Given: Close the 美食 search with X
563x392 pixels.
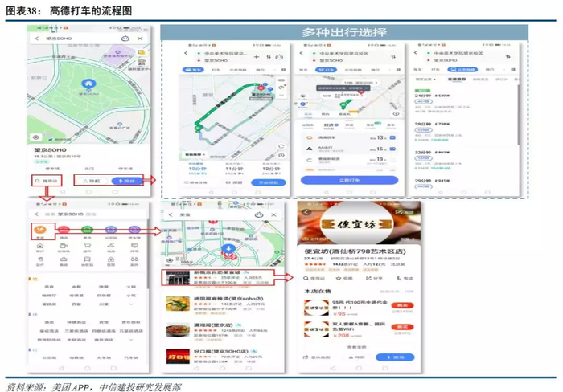Looking at the screenshot, I should pyautogui.click(x=274, y=214).
